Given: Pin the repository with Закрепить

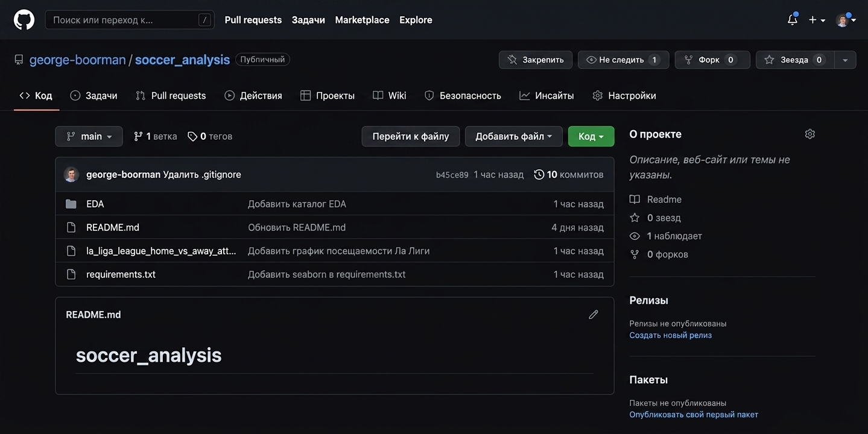Looking at the screenshot, I should [x=536, y=60].
